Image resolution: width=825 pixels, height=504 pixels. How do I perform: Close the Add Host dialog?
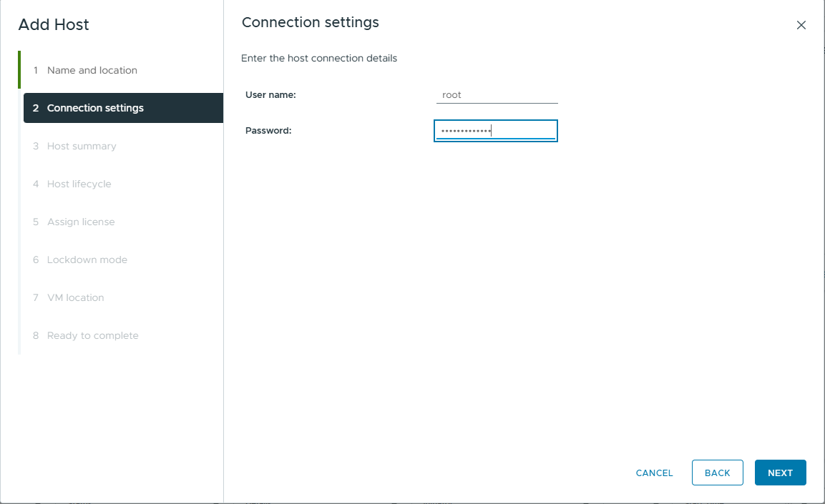point(801,25)
